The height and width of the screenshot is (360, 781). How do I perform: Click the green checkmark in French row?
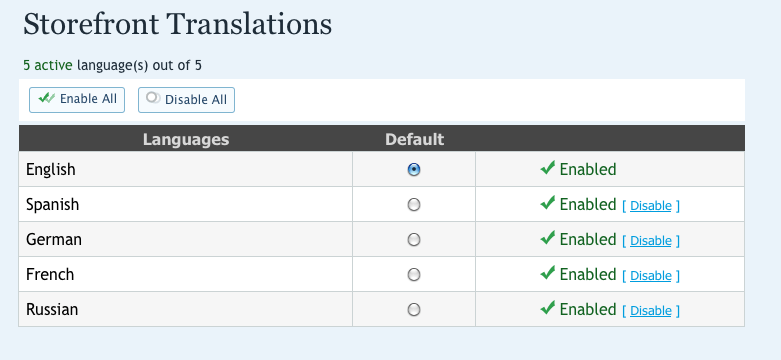tap(547, 273)
